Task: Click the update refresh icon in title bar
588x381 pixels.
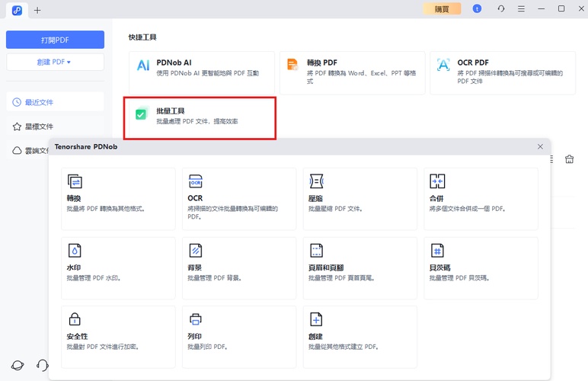Action: (501, 8)
